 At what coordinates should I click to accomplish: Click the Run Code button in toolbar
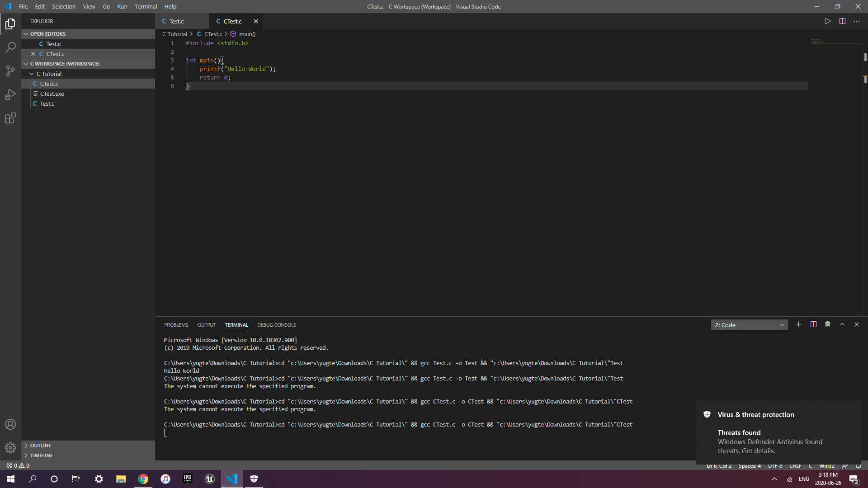827,21
